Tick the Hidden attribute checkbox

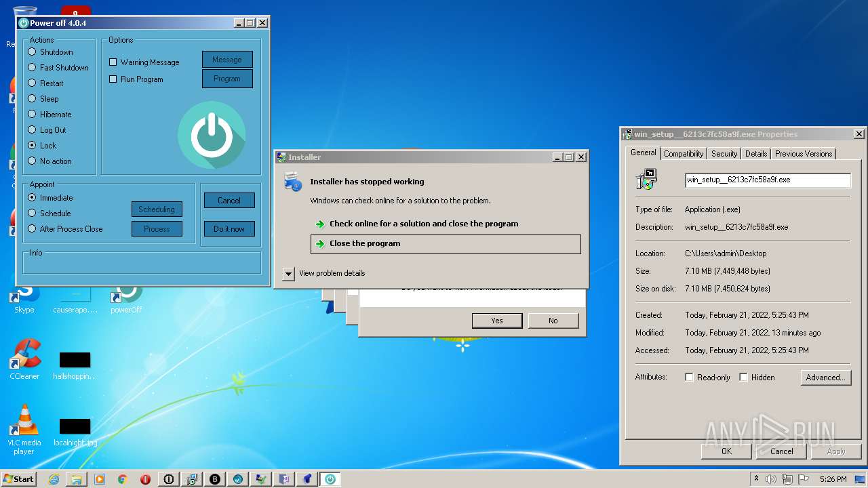pos(744,378)
